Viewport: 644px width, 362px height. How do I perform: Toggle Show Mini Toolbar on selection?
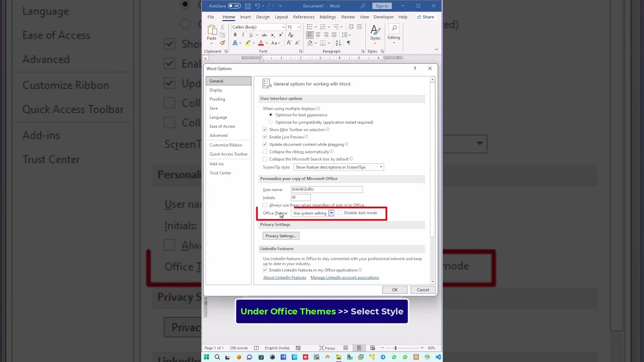point(265,130)
